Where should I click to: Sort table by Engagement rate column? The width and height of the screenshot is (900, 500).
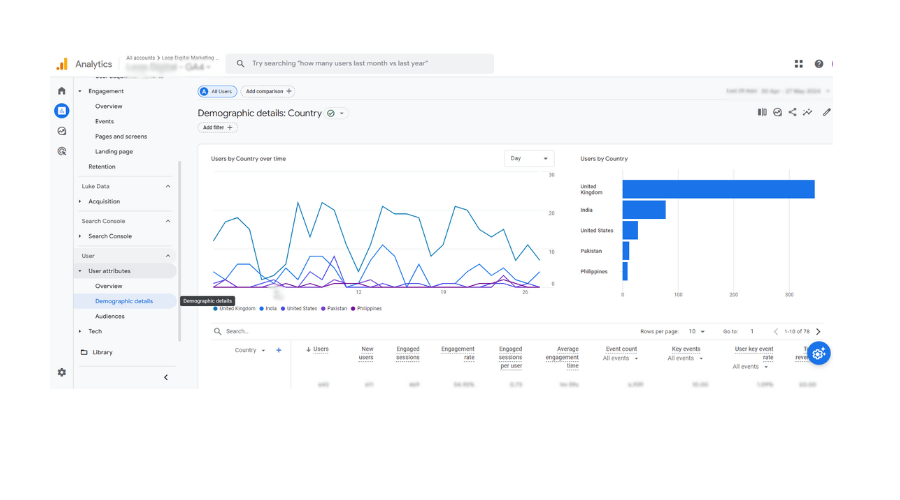click(458, 353)
